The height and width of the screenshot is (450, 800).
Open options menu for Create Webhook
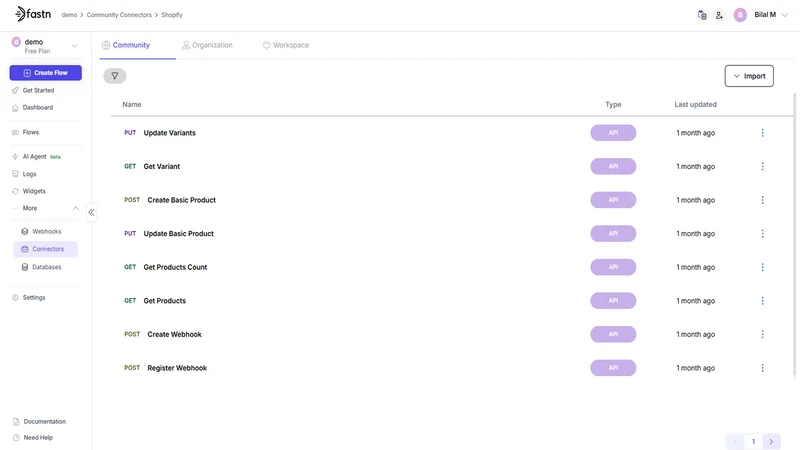point(762,334)
